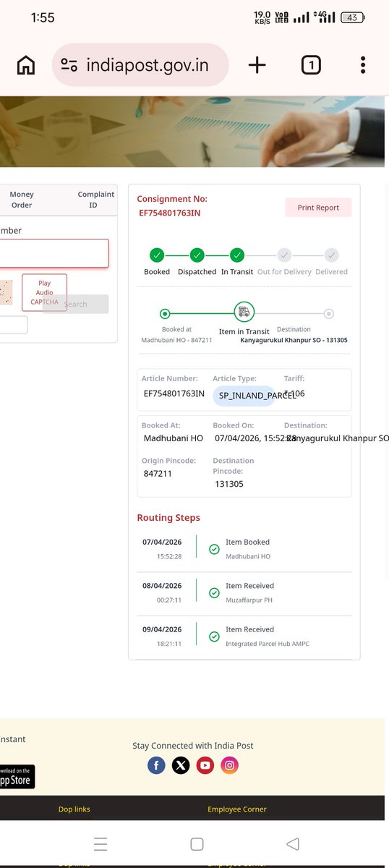
Task: Select origin pincode 847211 value
Action: click(x=158, y=473)
